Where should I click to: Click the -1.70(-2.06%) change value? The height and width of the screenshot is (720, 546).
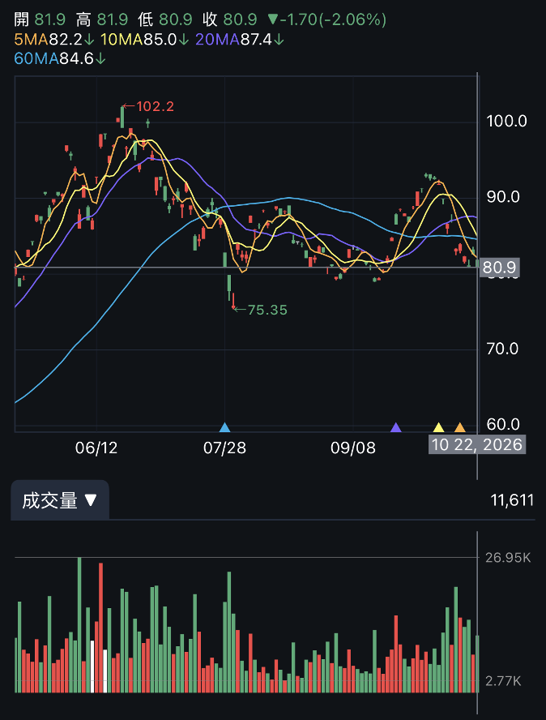326,20
